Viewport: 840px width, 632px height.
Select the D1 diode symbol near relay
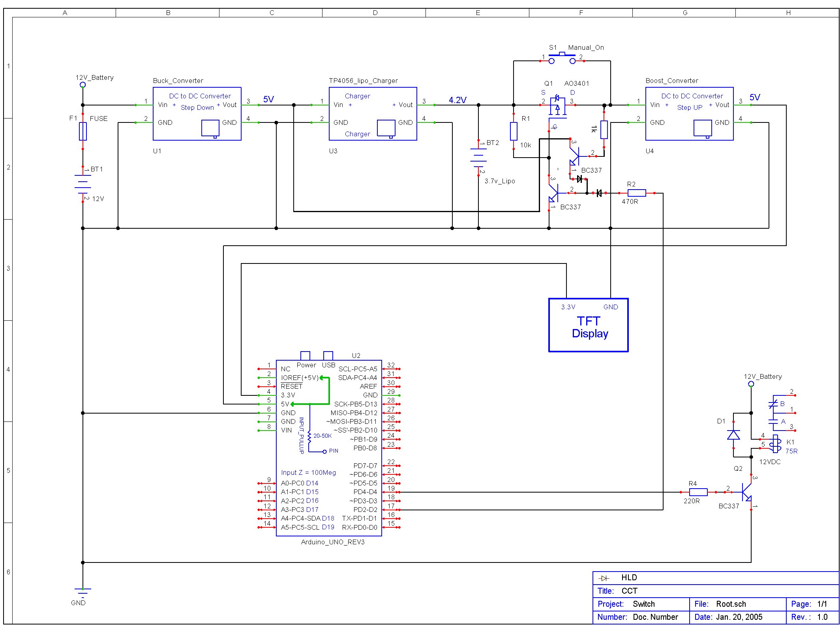click(733, 434)
